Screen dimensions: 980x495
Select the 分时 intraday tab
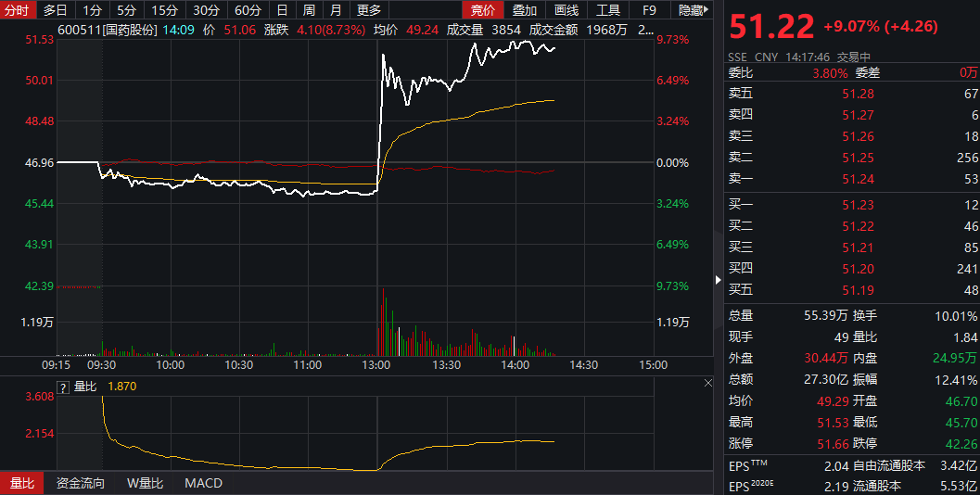17,10
